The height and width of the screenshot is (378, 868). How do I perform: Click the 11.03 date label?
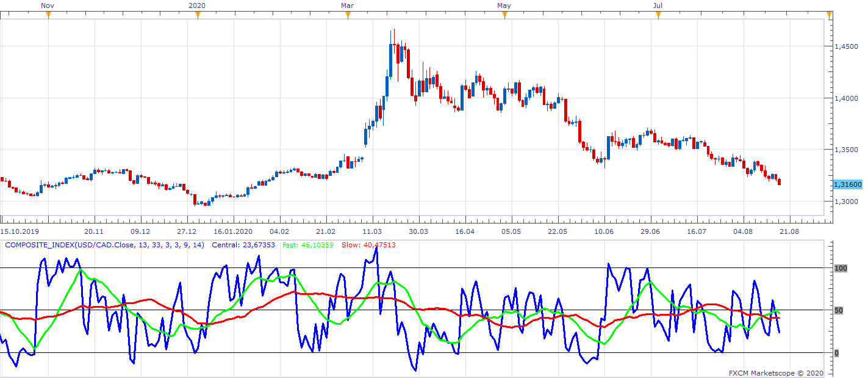point(372,232)
